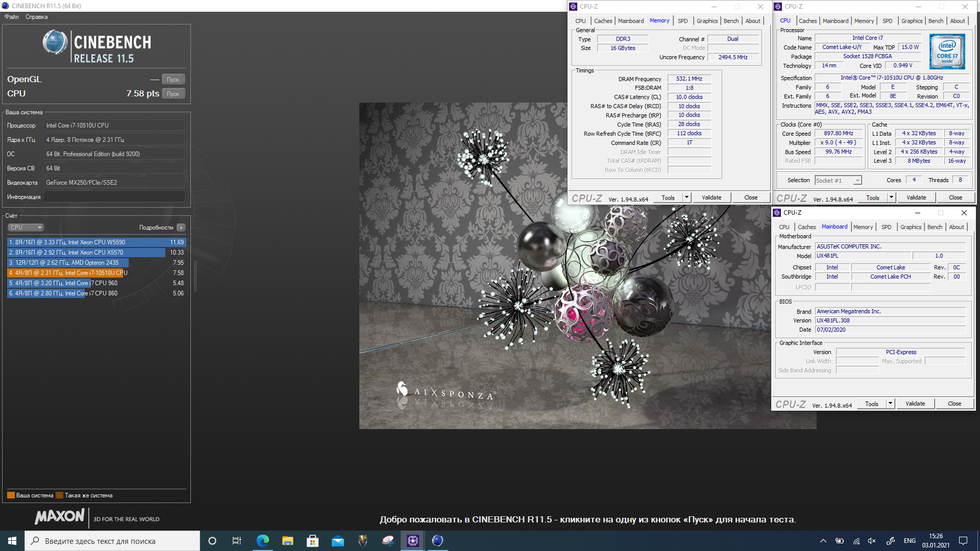Open Bench tab in the CPU tab window
This screenshot has width=980, height=551.
(936, 21)
